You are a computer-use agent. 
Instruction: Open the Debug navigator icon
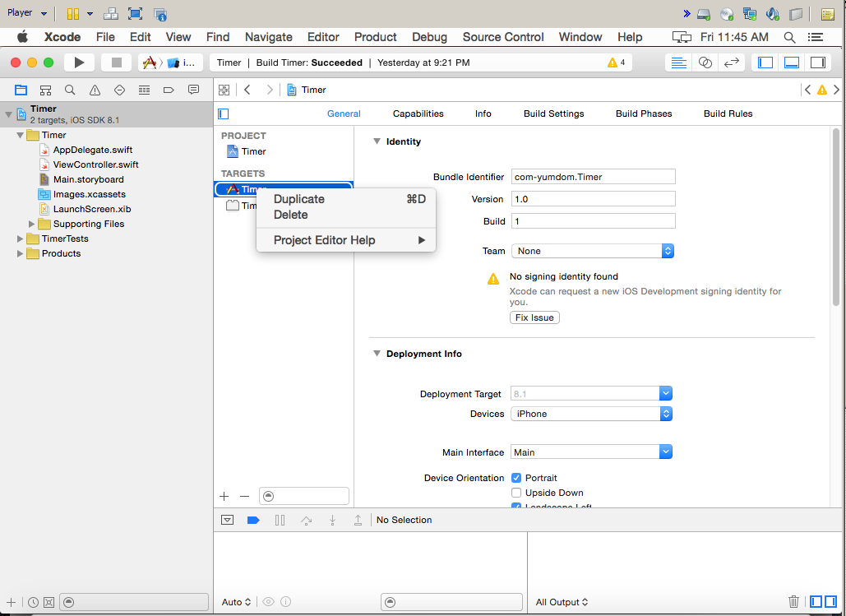pos(144,90)
